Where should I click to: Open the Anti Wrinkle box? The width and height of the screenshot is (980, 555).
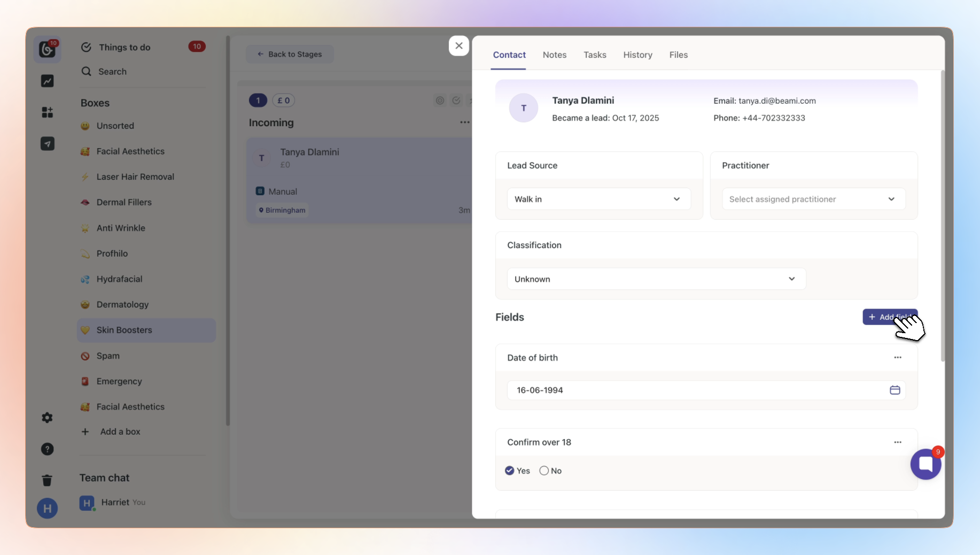[146, 228]
